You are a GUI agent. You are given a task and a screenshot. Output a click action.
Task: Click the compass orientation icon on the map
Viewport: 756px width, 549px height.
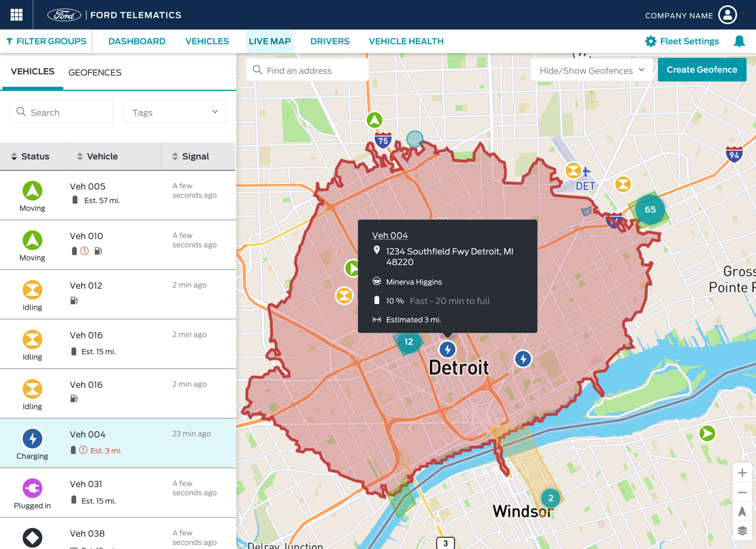click(x=742, y=511)
